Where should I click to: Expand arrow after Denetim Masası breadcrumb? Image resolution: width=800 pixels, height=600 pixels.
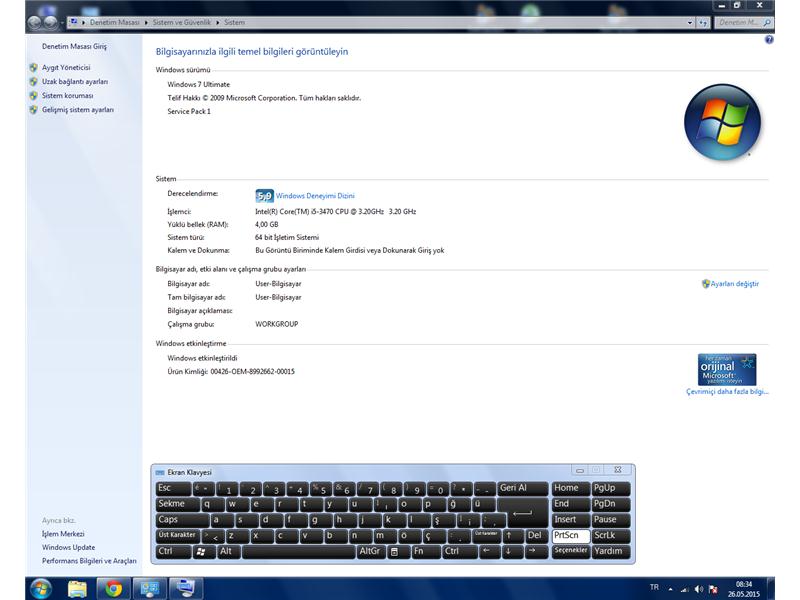click(x=146, y=22)
